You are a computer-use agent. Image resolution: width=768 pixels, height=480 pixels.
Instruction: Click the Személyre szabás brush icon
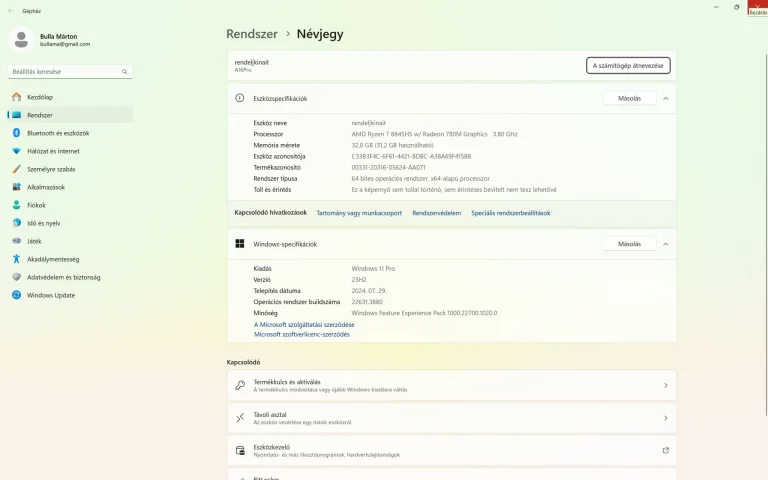[17, 169]
